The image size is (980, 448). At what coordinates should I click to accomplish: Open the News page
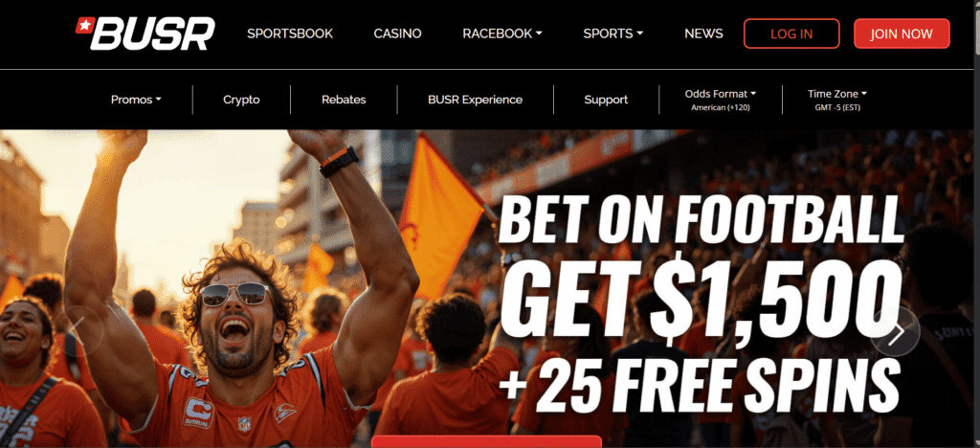click(x=703, y=34)
